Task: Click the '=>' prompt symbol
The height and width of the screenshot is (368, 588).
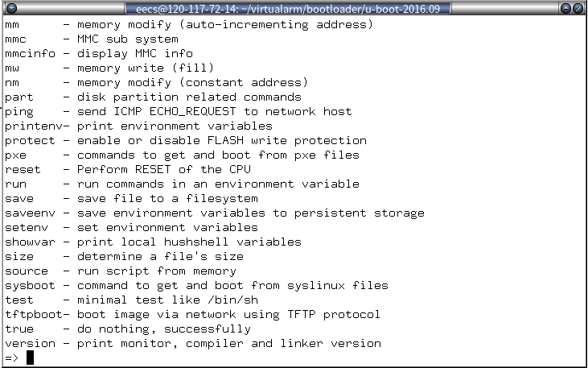Action: pos(11,358)
